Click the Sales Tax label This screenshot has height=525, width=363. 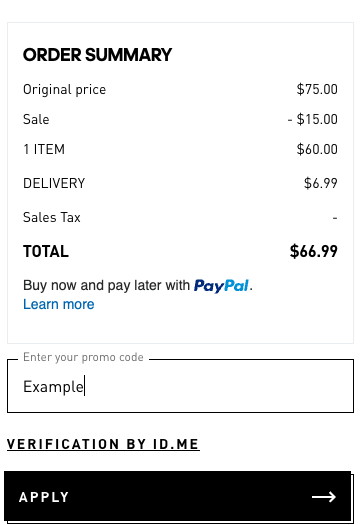(52, 218)
